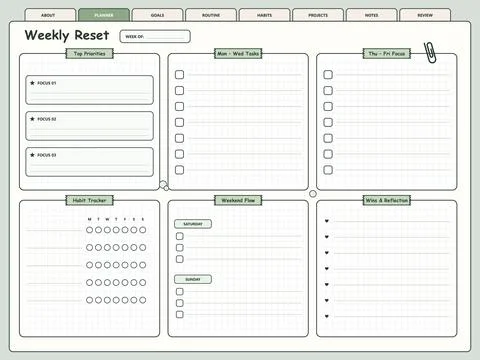Switch to the Notes tab
The height and width of the screenshot is (360, 480).
[372, 15]
